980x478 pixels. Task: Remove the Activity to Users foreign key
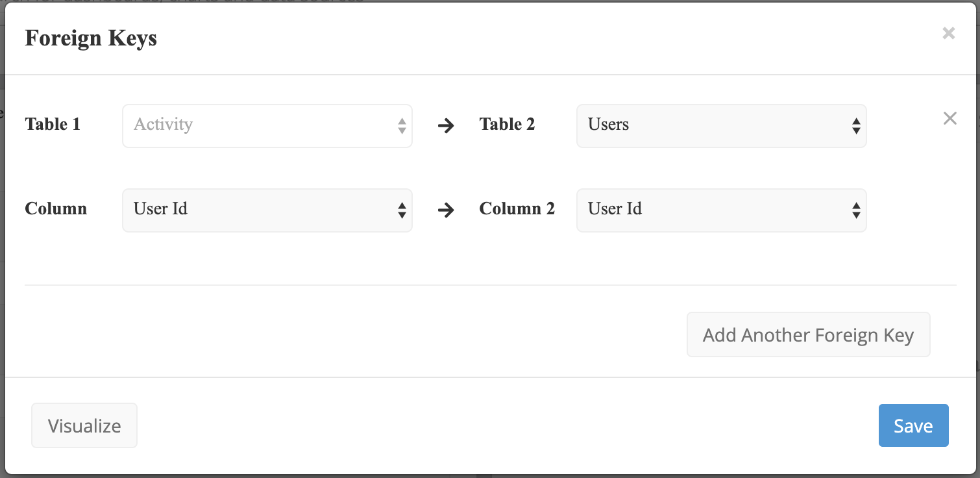tap(949, 118)
